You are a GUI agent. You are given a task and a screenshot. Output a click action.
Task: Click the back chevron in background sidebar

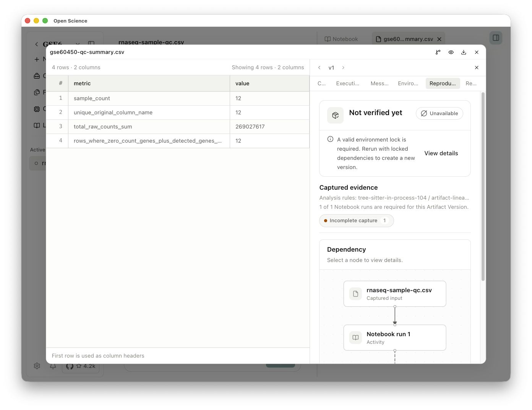pos(37,44)
